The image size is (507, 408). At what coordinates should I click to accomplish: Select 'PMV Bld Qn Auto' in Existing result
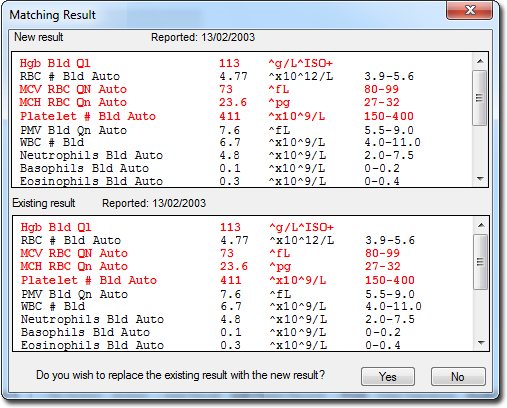coord(74,294)
